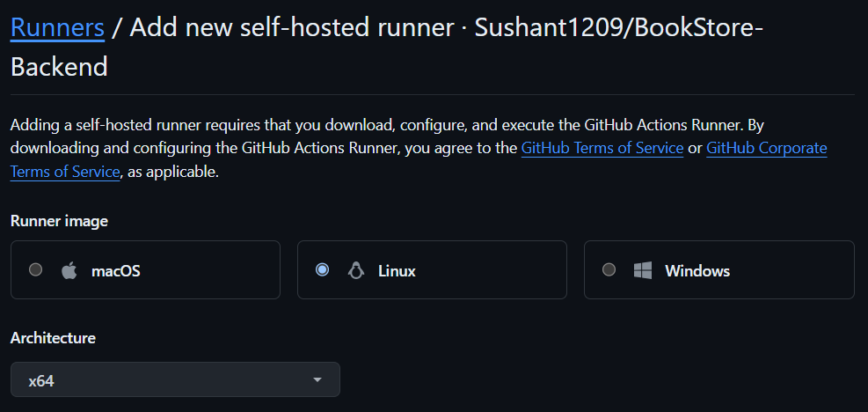Click the Runner image heading

(x=59, y=221)
